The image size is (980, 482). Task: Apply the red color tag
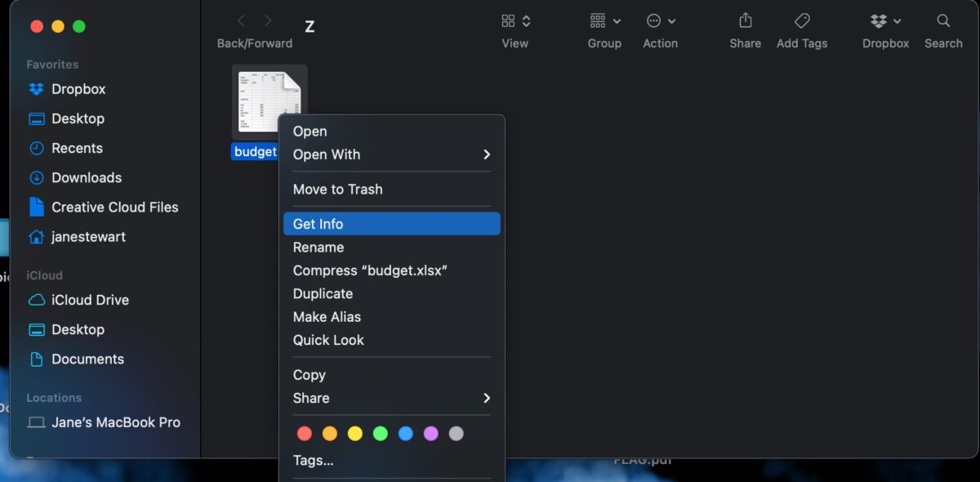(305, 434)
